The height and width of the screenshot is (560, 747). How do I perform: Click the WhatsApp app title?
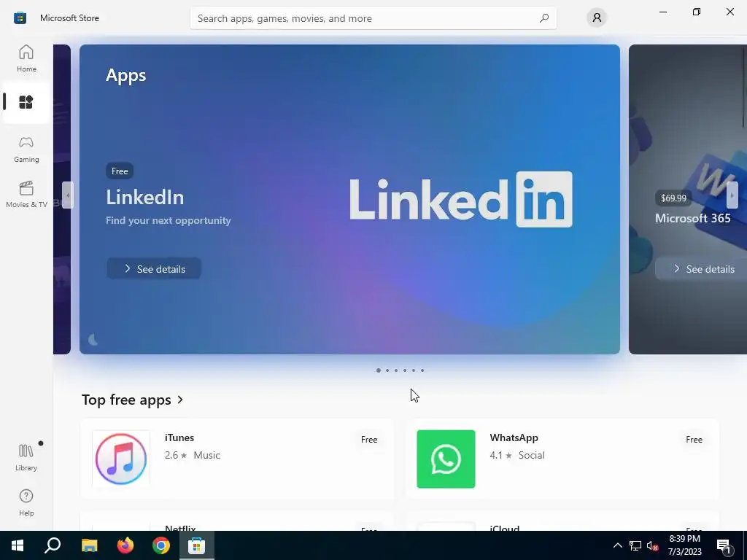514,437
